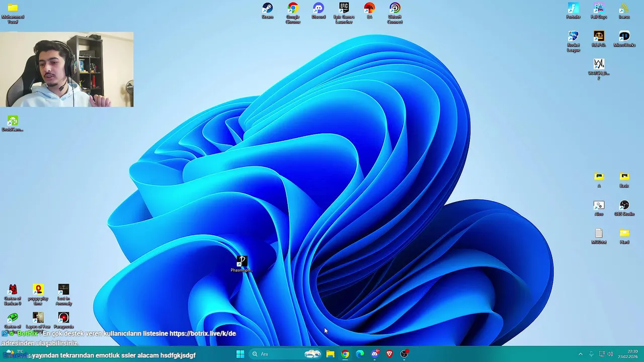Select the MOD.txt file icon
This screenshot has width=644, height=362.
tap(599, 236)
